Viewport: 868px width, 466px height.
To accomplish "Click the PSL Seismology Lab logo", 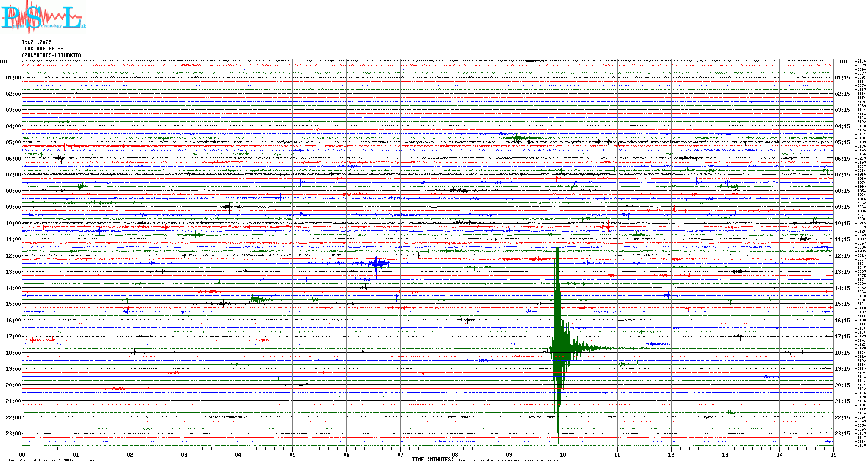I will pyautogui.click(x=43, y=17).
